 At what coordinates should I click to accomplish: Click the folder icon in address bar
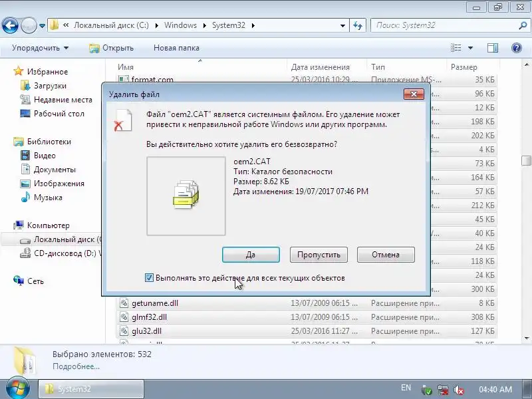[54, 25]
